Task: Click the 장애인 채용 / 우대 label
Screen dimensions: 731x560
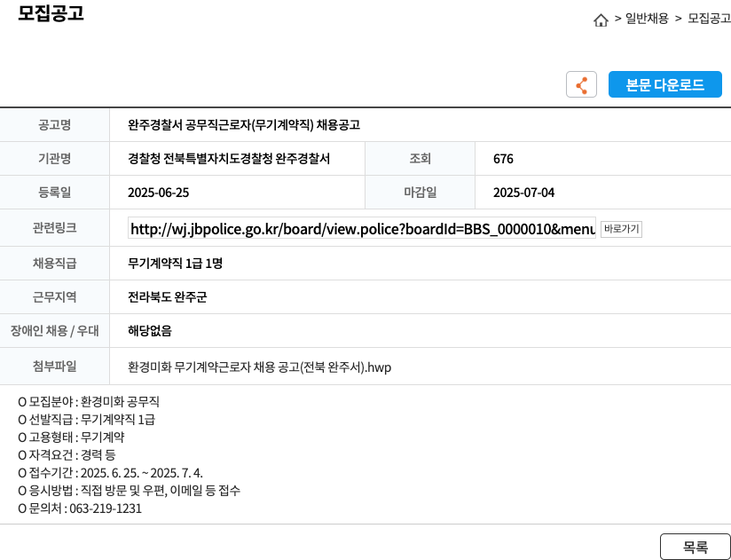Action: [x=54, y=331]
